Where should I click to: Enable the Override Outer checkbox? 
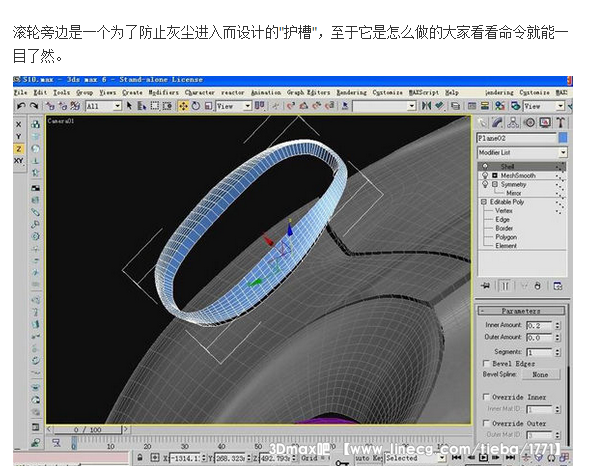pyautogui.click(x=486, y=423)
